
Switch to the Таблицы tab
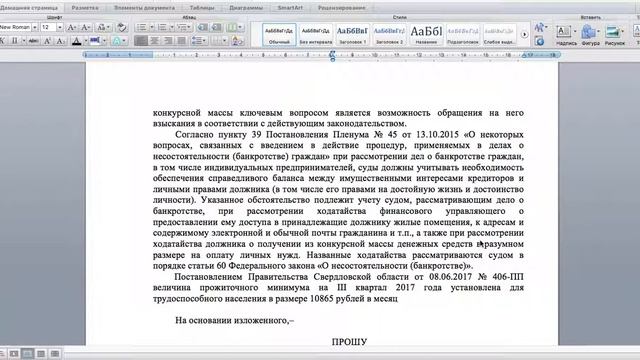coord(202,8)
